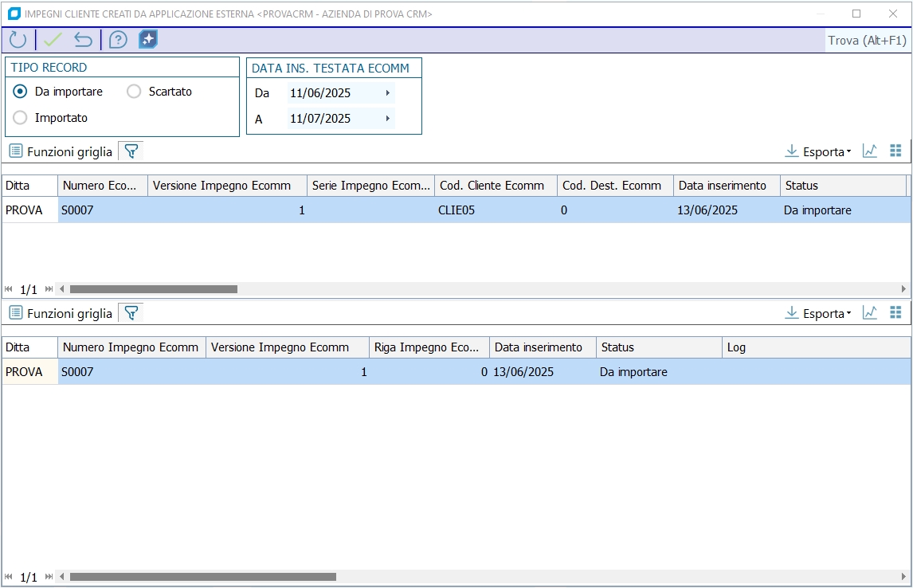
Task: Open help with the question mark icon
Action: (x=118, y=40)
